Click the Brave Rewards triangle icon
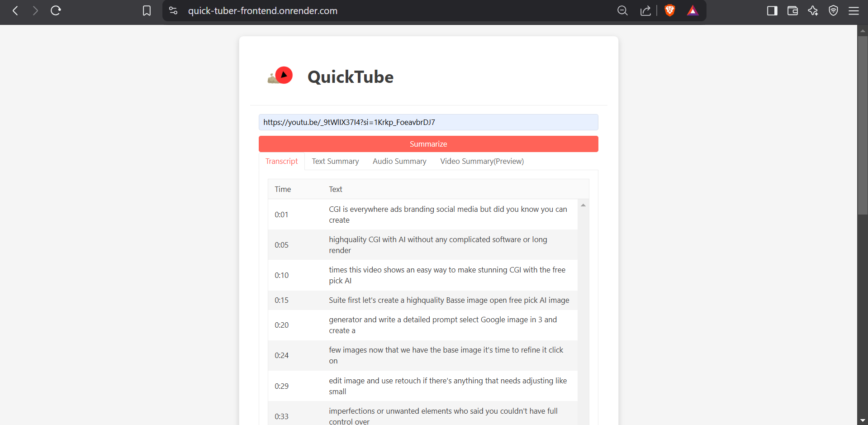The image size is (868, 425). tap(693, 11)
